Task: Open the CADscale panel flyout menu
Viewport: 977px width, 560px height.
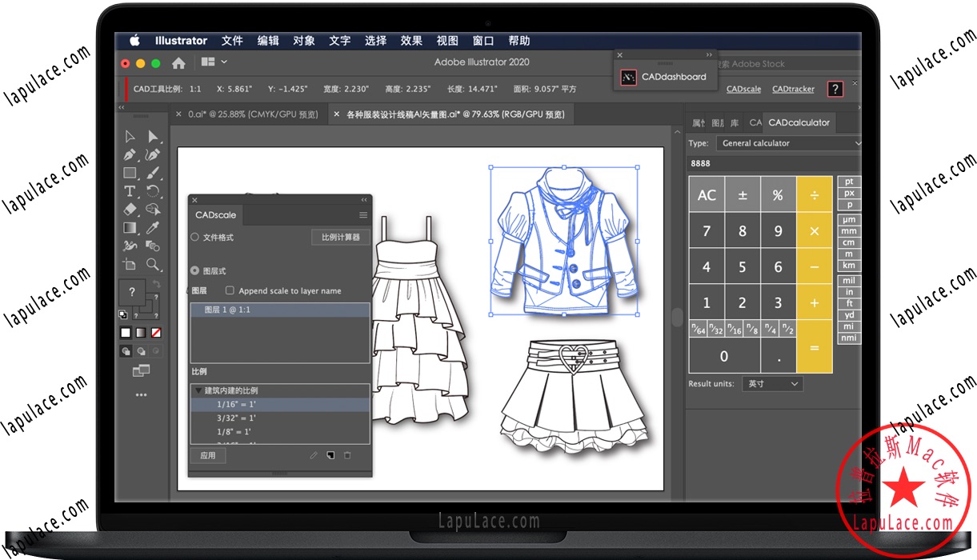Action: pyautogui.click(x=363, y=214)
